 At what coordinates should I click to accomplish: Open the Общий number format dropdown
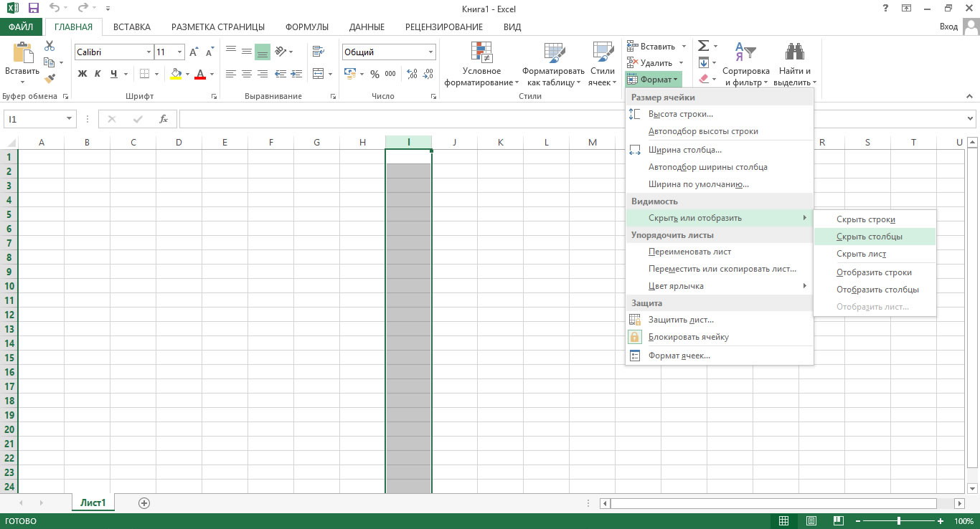tap(431, 52)
